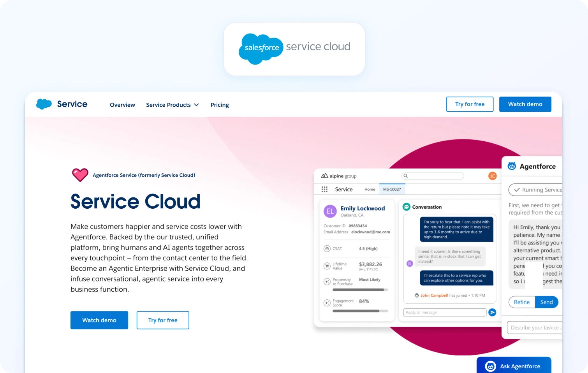This screenshot has width=588, height=373.
Task: Click the Service app name in alpine app
Action: (x=344, y=189)
